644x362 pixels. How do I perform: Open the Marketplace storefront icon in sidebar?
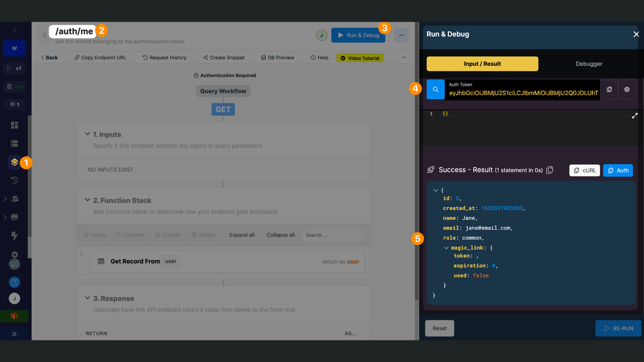[14, 217]
